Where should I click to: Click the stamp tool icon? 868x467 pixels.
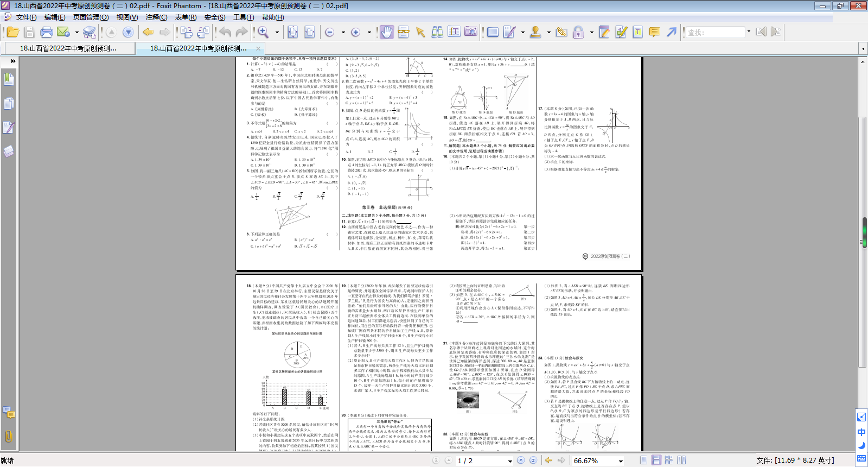tap(535, 32)
